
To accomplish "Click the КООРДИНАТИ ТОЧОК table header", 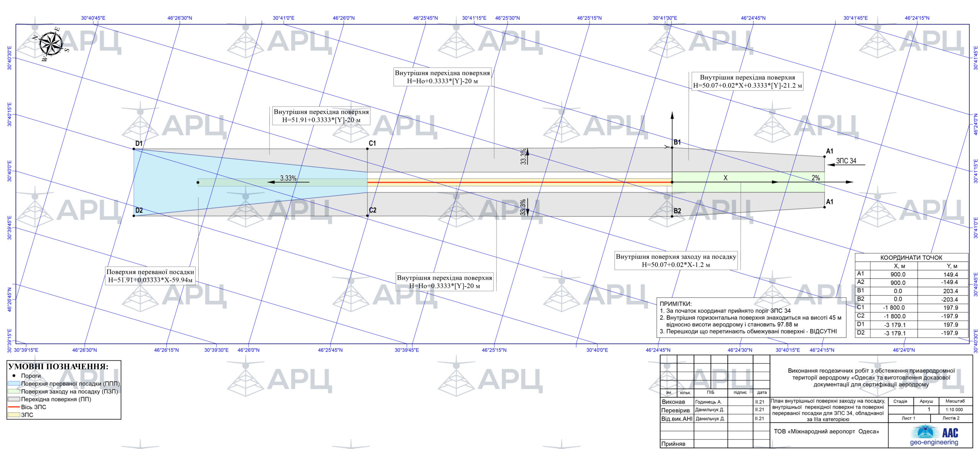I will [911, 257].
